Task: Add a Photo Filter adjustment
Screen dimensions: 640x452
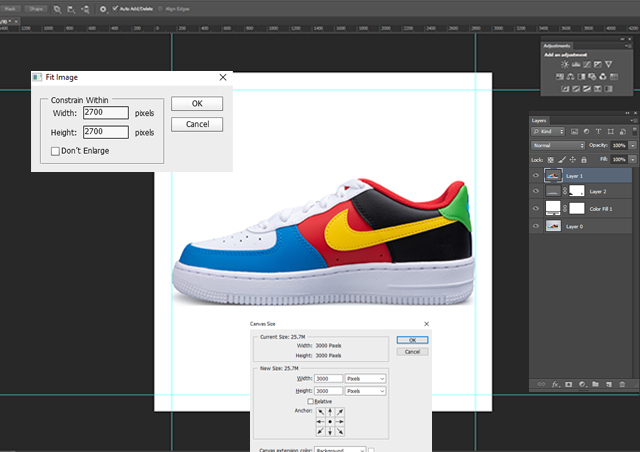Action: tap(592, 77)
